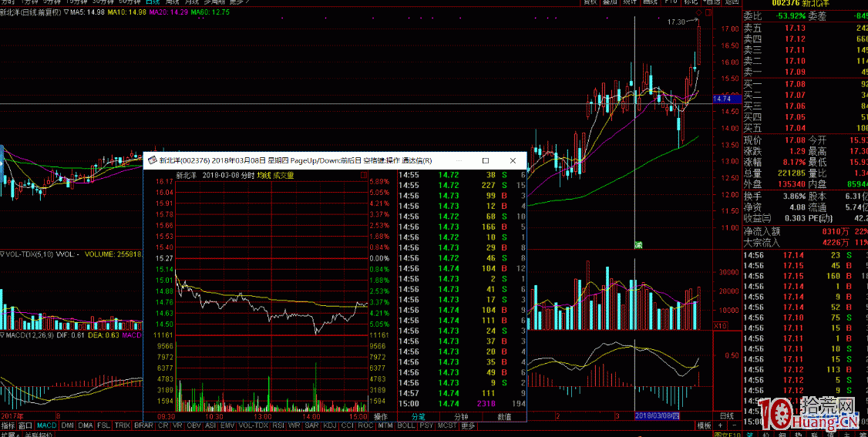Click the minus button beside 模板

[735, 425]
